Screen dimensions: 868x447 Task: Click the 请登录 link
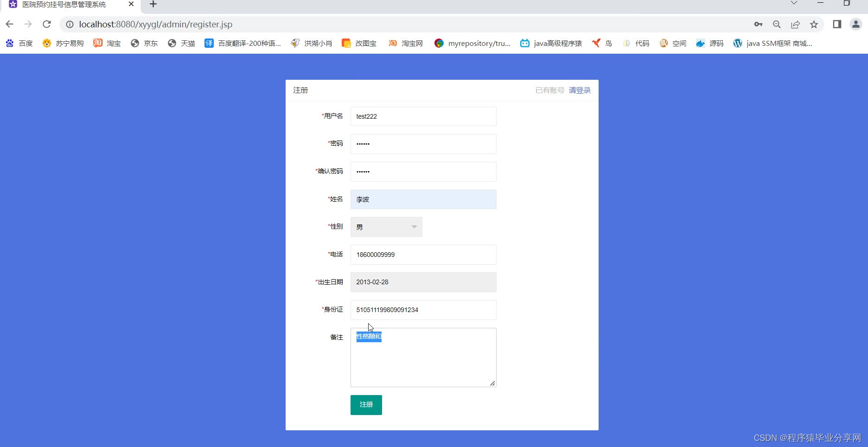click(x=580, y=90)
